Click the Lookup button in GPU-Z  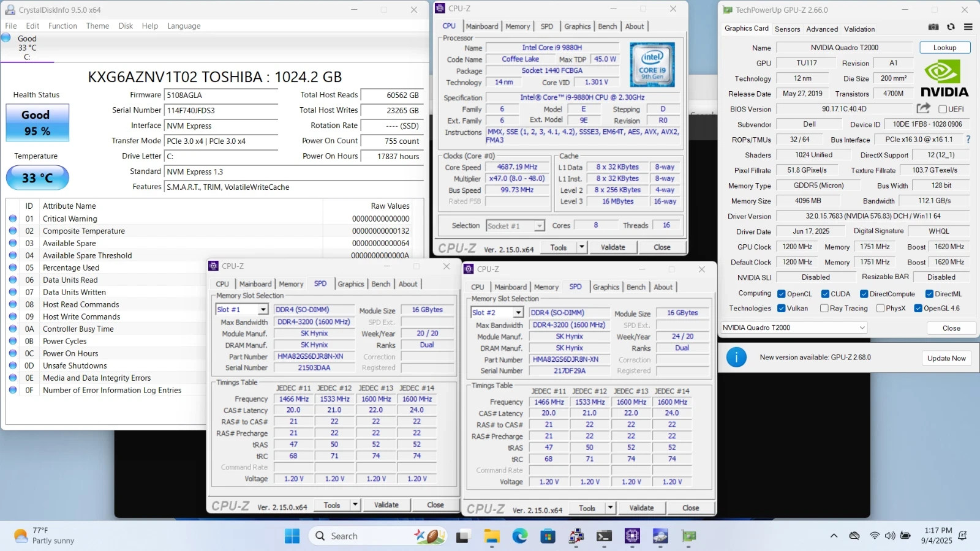point(944,48)
